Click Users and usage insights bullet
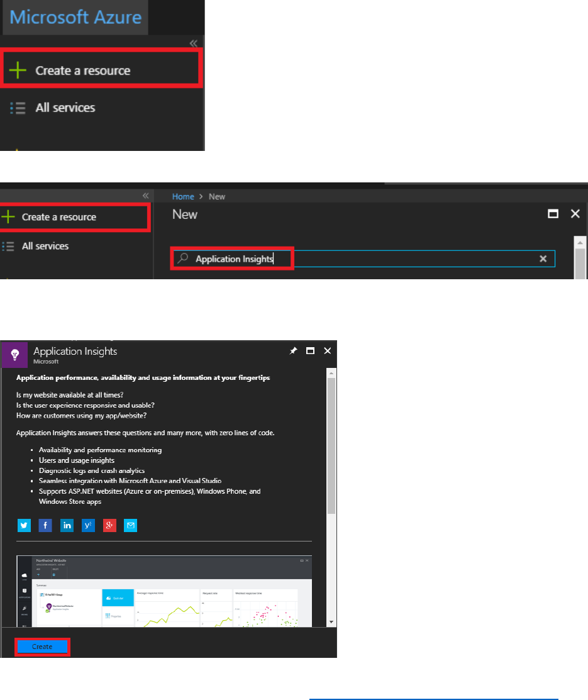 tap(76, 460)
